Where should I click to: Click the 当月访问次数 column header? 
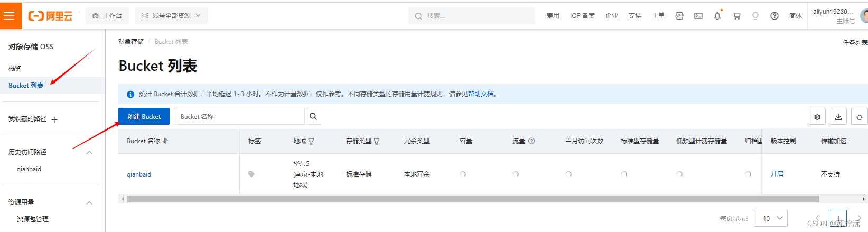point(584,141)
